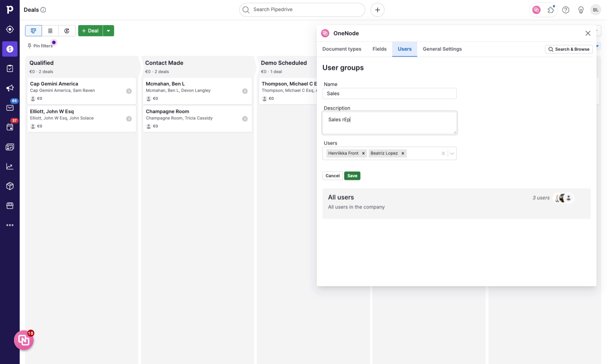Open Thompson, Michael C deal card
This screenshot has width=607, height=364.
pyautogui.click(x=288, y=91)
